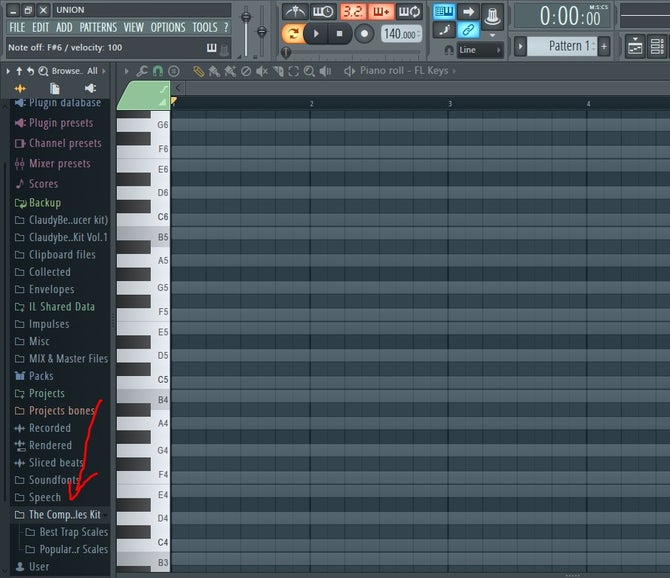Show sounds browser waveform tab icon
The height and width of the screenshot is (578, 670).
(20, 88)
